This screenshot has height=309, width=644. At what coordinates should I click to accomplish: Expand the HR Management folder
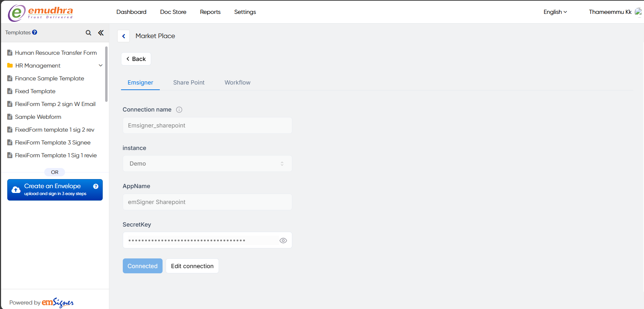click(101, 65)
